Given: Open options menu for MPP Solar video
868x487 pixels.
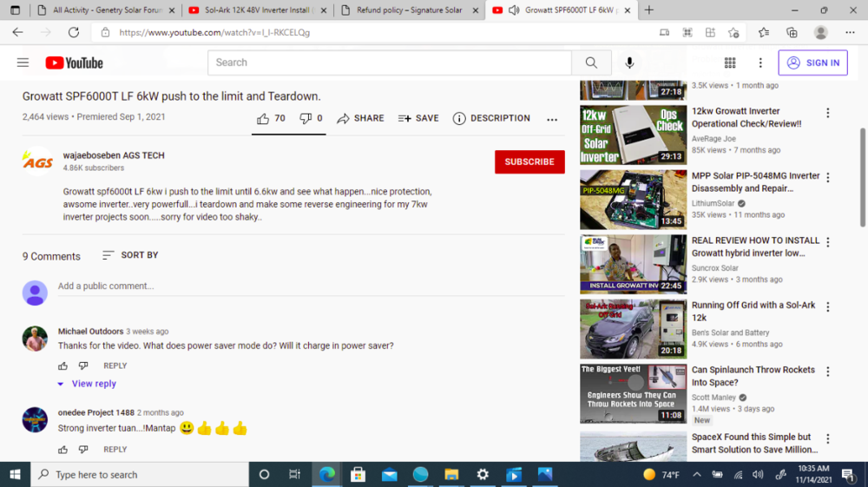Looking at the screenshot, I should 827,178.
